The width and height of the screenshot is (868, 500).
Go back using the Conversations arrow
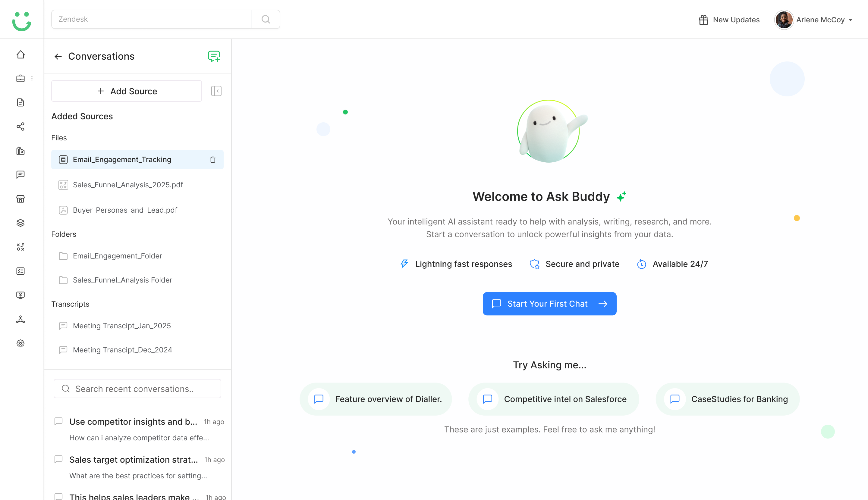tap(58, 56)
